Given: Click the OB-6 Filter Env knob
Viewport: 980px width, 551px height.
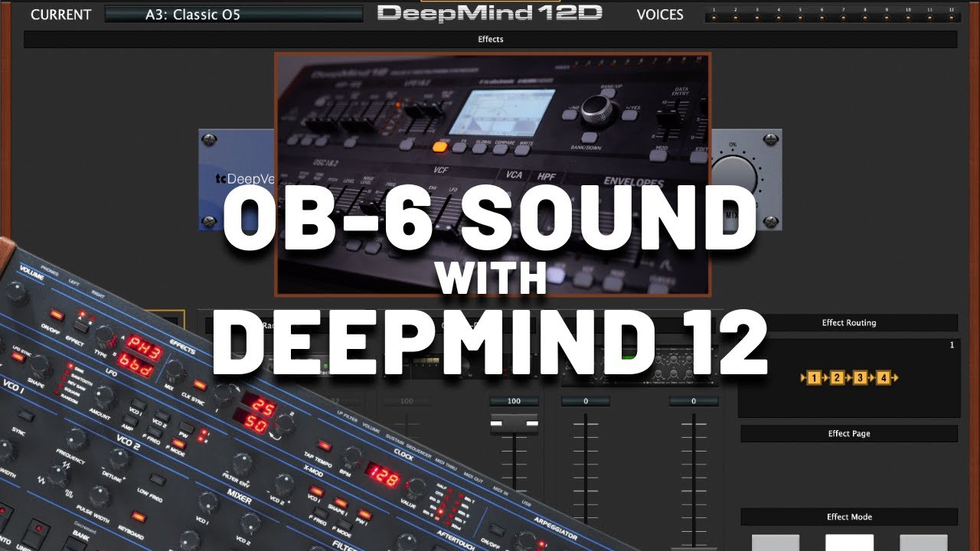Looking at the screenshot, I should (241, 463).
